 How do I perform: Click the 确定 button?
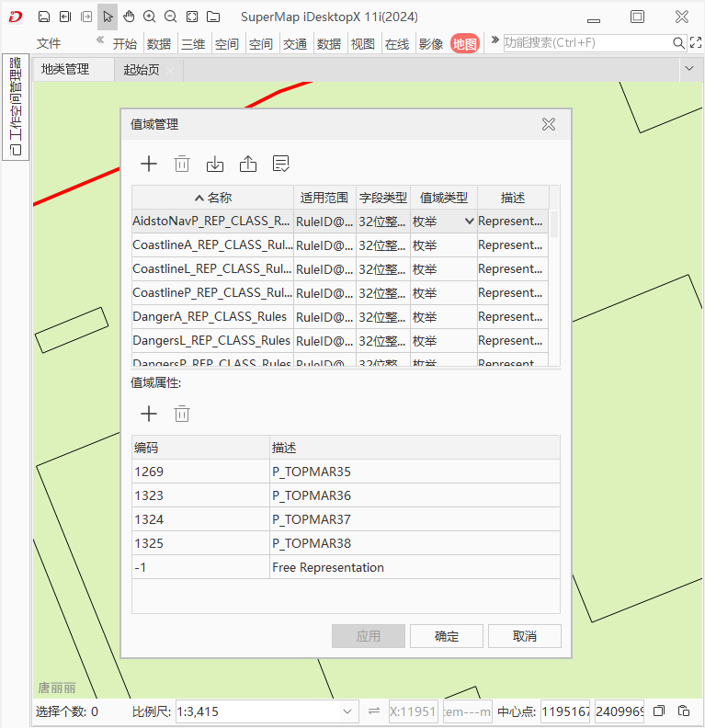pyautogui.click(x=446, y=636)
